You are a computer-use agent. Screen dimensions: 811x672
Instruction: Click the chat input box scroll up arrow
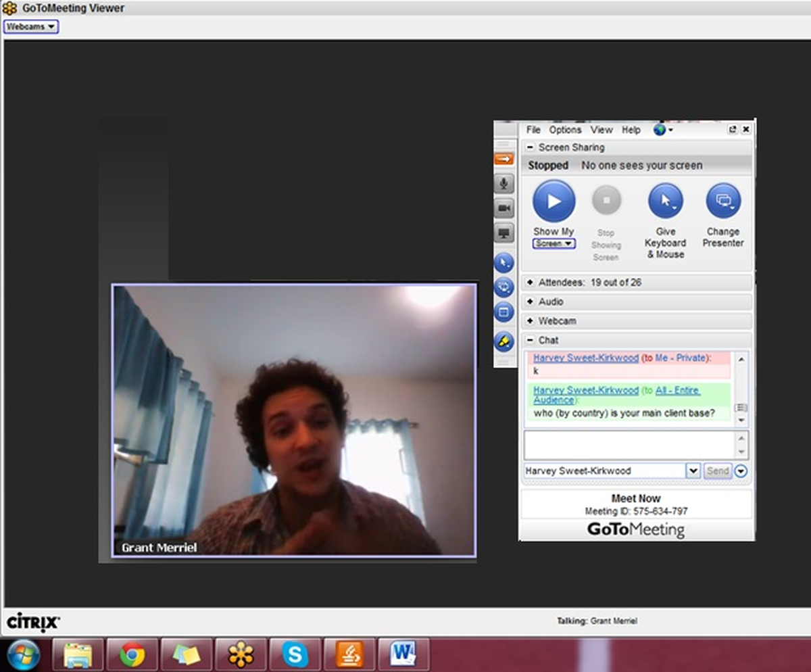pyautogui.click(x=741, y=437)
